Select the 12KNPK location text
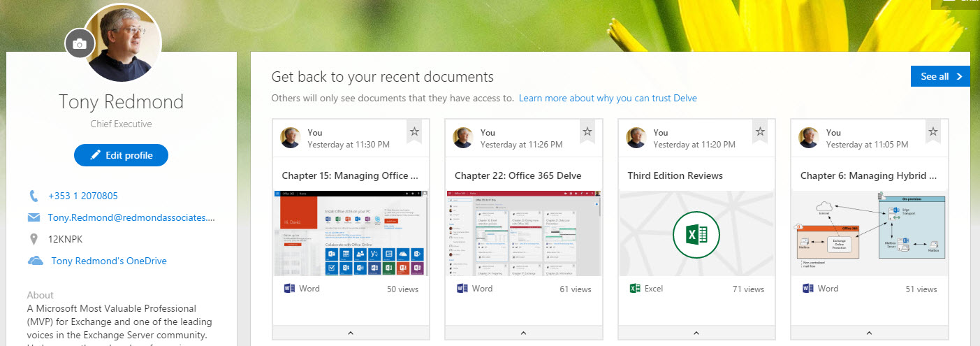This screenshot has height=346, width=980. 66,239
